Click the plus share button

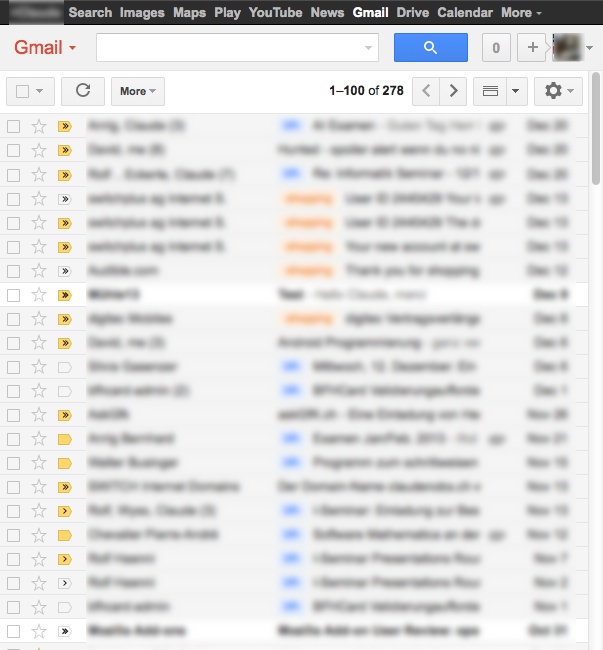click(x=532, y=48)
